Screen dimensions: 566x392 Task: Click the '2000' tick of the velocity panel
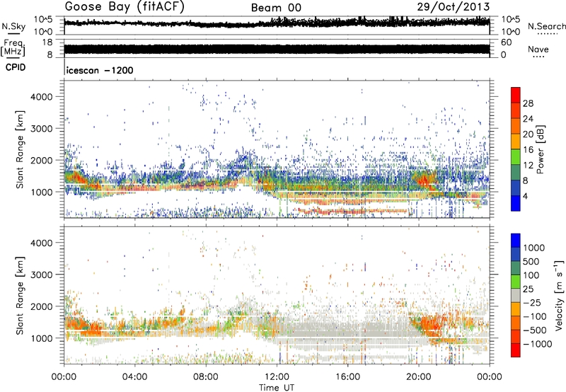pyautogui.click(x=41, y=306)
